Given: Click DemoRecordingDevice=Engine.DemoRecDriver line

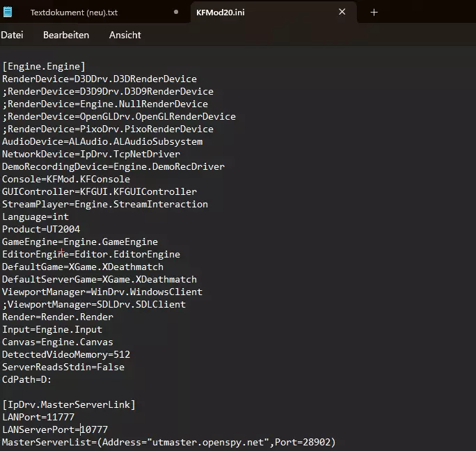Looking at the screenshot, I should click(x=113, y=166).
